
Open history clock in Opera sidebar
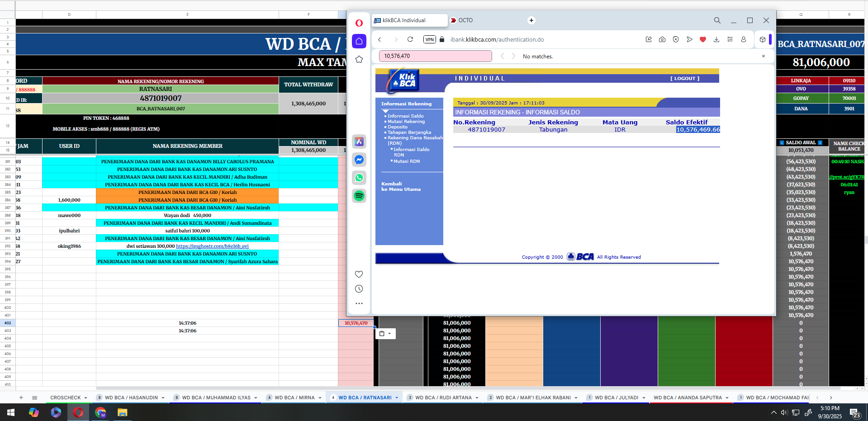click(x=359, y=289)
